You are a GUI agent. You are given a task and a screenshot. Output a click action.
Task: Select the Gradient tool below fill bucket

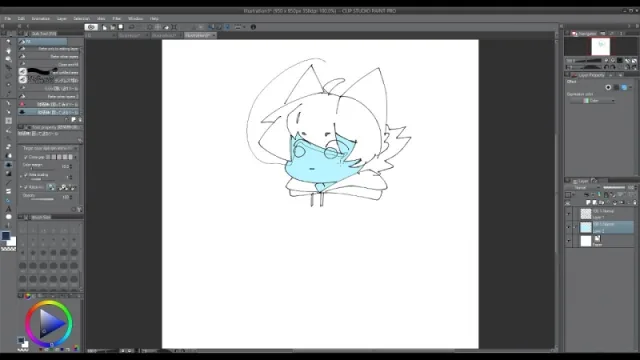point(8,173)
